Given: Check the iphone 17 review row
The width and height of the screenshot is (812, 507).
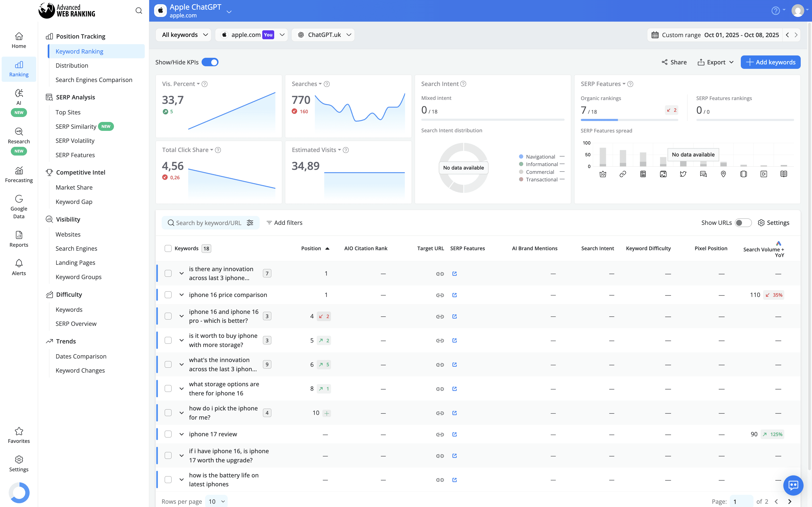Looking at the screenshot, I should tap(168, 434).
